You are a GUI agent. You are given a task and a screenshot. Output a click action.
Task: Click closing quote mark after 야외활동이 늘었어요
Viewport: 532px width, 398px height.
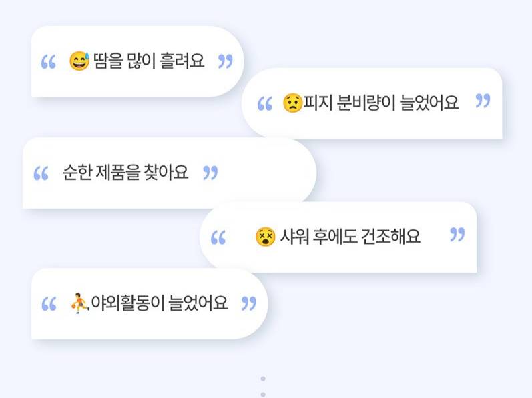[x=248, y=304]
